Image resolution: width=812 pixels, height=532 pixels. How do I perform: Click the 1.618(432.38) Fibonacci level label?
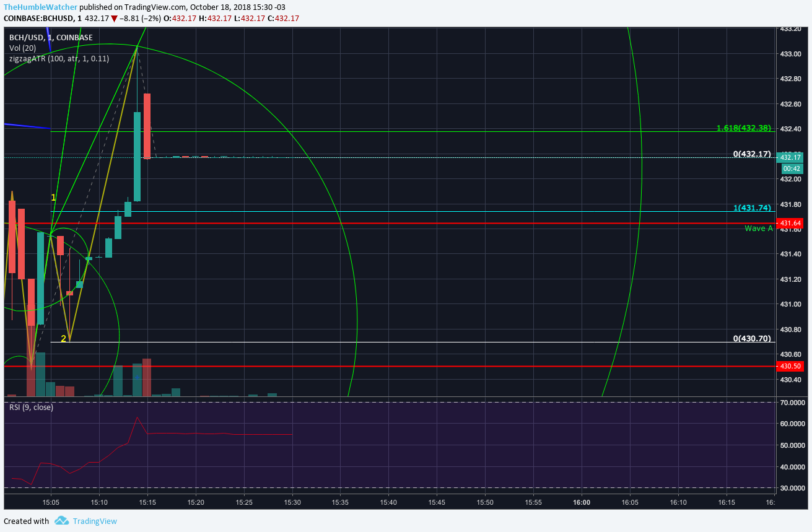(x=744, y=128)
